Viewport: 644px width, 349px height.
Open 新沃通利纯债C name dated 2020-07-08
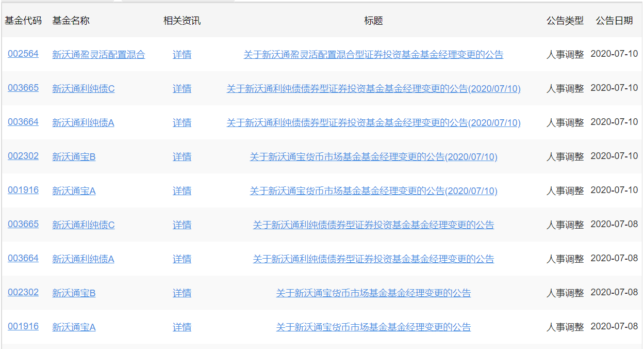pos(84,225)
